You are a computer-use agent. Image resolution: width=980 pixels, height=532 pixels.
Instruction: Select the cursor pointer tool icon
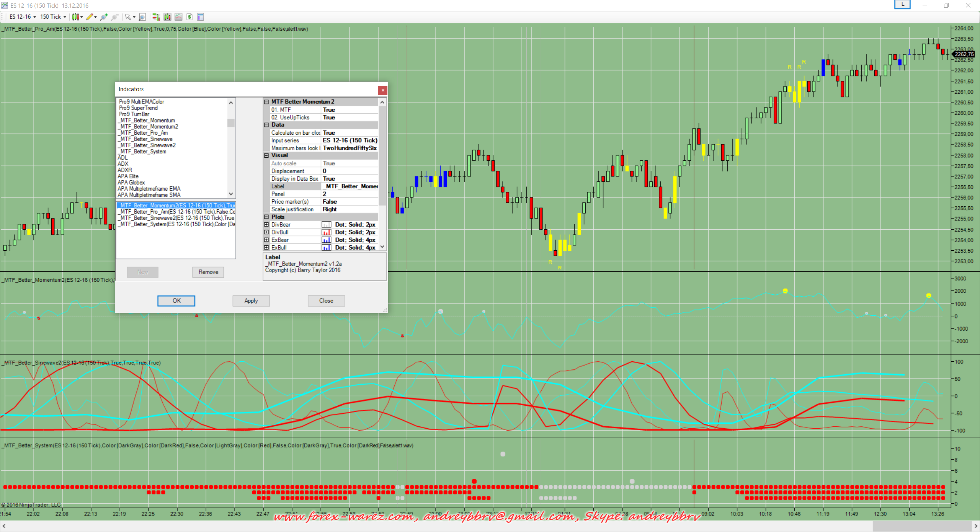pos(128,17)
